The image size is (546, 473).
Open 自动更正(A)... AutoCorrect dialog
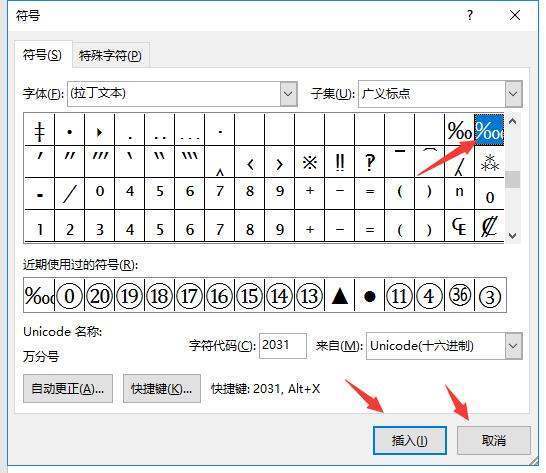click(x=68, y=389)
